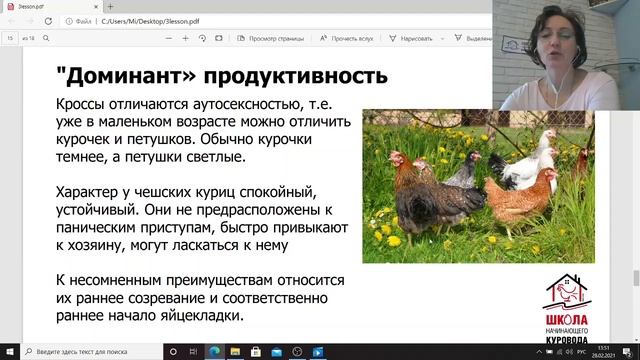Viewport: 640px width, 360px height.
Task: Show hidden system tray icons
Action: pos(539,351)
